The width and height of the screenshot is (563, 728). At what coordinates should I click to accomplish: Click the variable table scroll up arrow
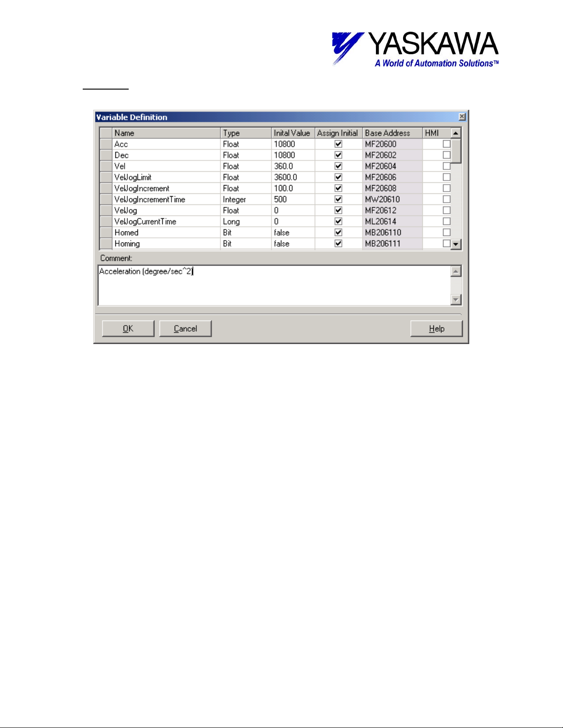pyautogui.click(x=456, y=133)
